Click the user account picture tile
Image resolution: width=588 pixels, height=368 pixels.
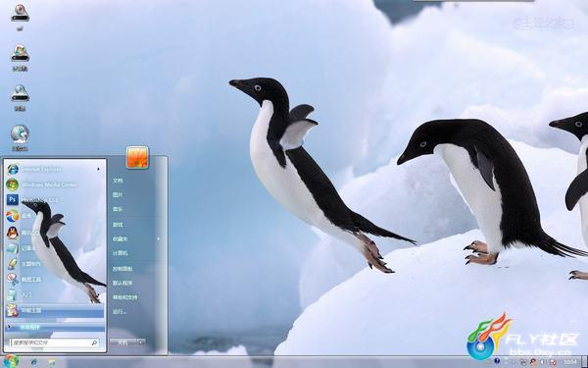(x=137, y=157)
